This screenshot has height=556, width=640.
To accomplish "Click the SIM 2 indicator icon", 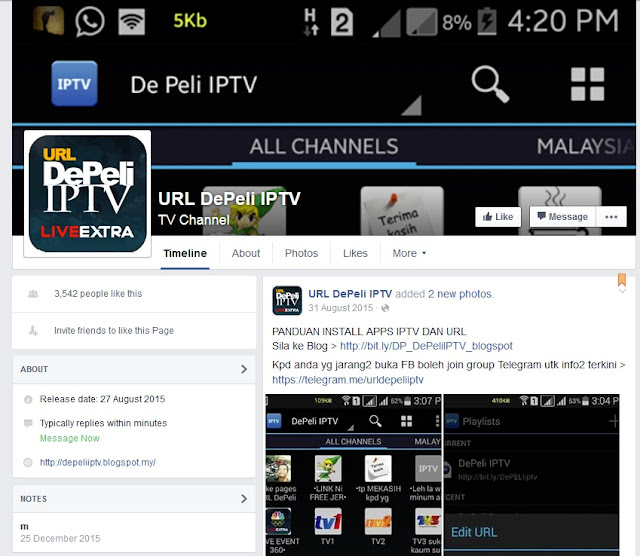I will [342, 22].
